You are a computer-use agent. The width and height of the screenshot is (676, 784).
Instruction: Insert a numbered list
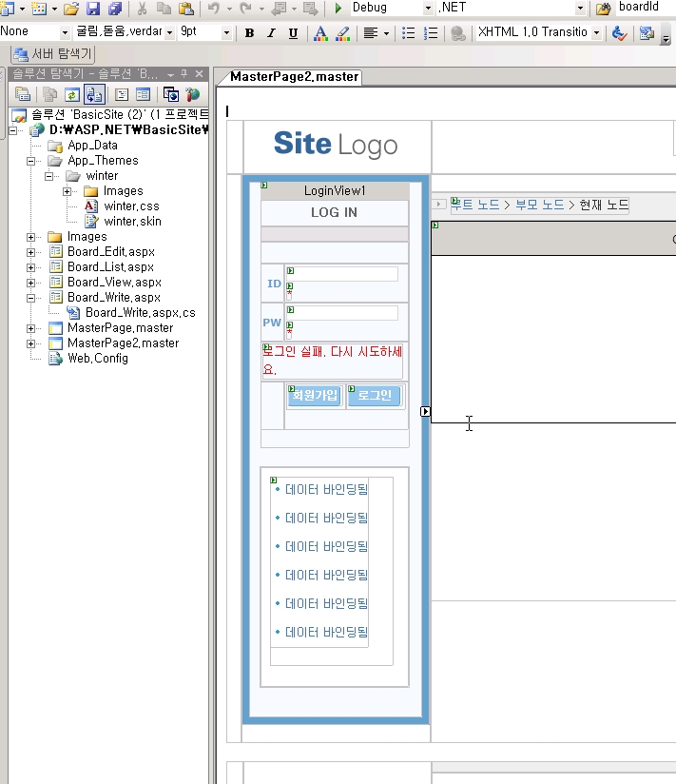pyautogui.click(x=430, y=33)
